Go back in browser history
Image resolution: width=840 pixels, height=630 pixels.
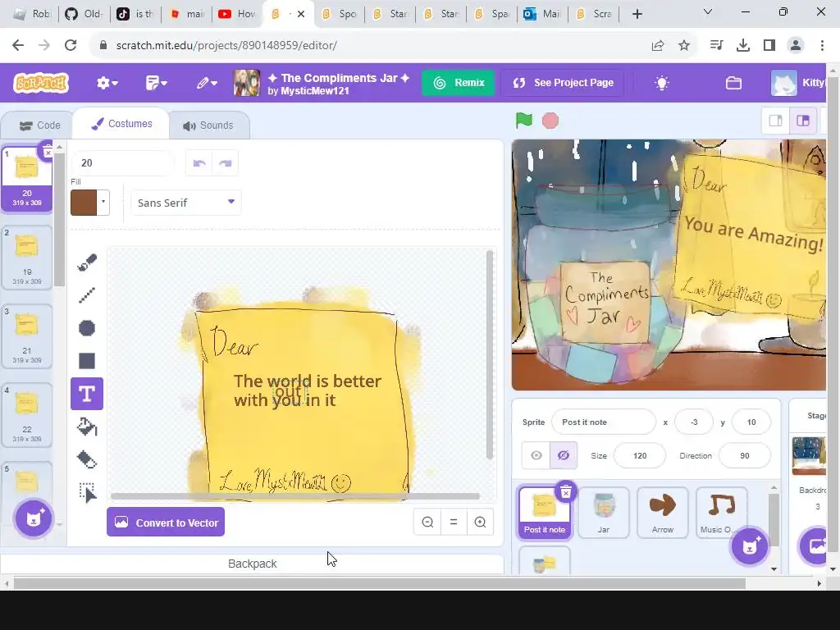point(18,46)
